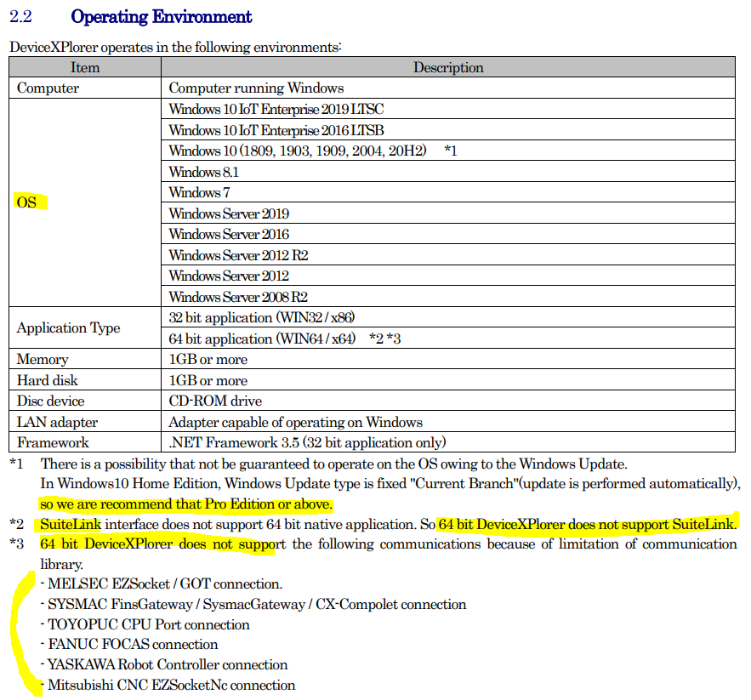Click "Mitsubishi CNC EZSocketNc connection" line
Viewport: 751px width, 700px height.
(168, 685)
